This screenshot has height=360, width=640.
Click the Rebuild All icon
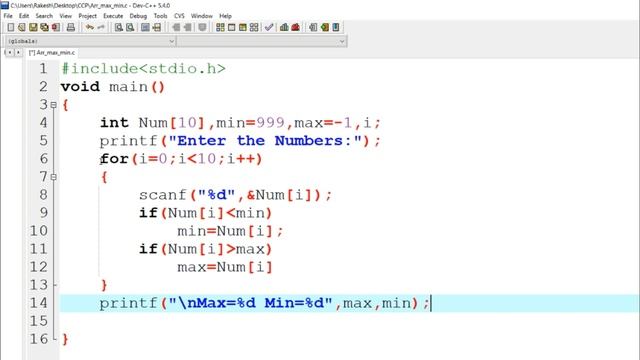tap(254, 27)
